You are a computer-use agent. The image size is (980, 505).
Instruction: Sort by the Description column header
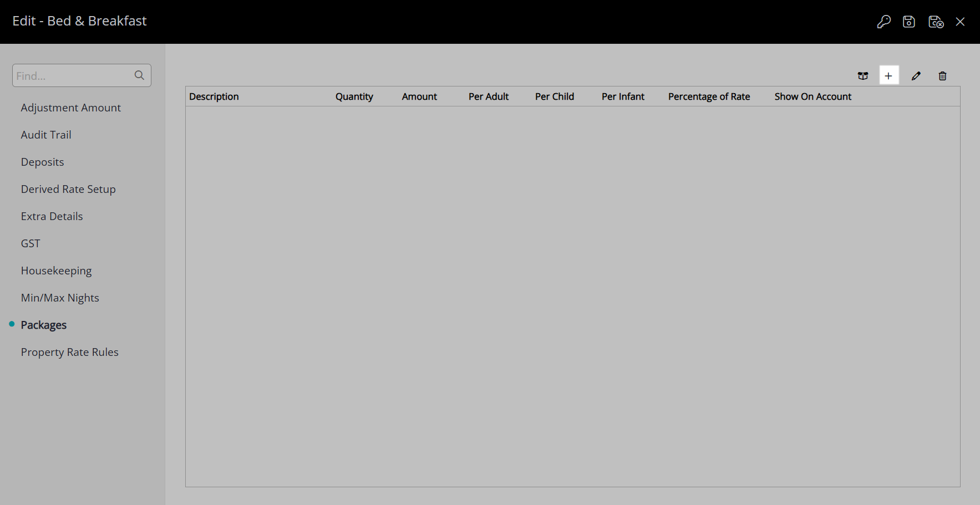pyautogui.click(x=214, y=96)
